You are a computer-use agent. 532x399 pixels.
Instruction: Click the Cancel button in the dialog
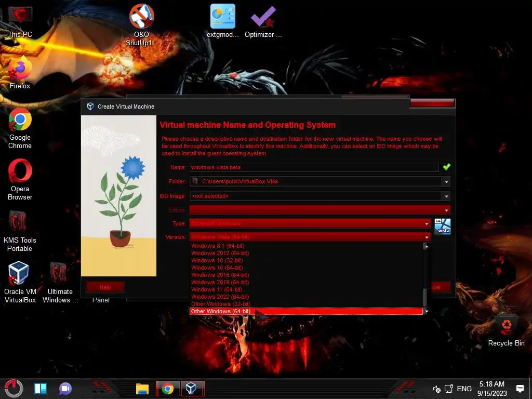pyautogui.click(x=441, y=287)
